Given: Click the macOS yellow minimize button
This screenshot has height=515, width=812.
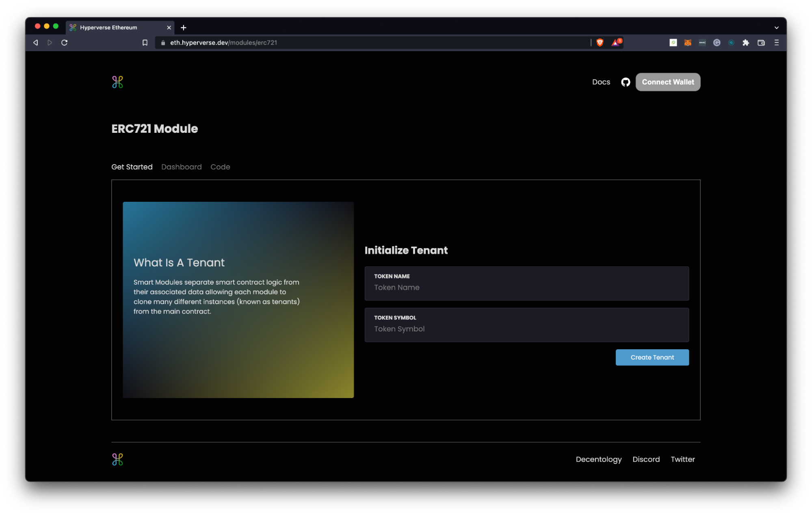Looking at the screenshot, I should 47,26.
